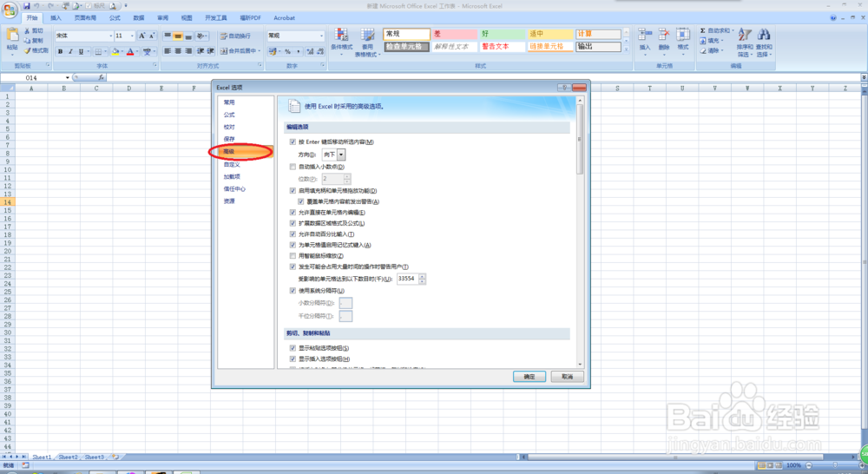Decrease font size with the small A icon
The image size is (868, 474).
152,36
